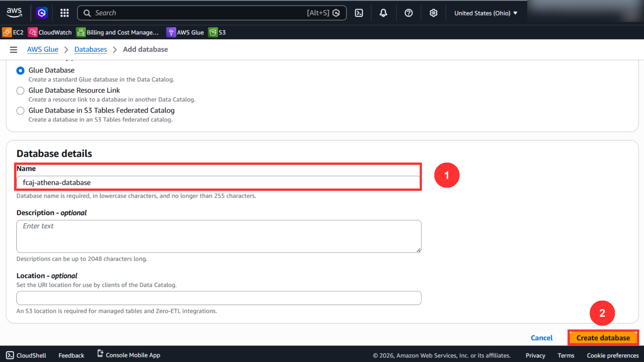The image size is (644, 362).
Task: Open the Console Mobile App link
Action: click(129, 355)
